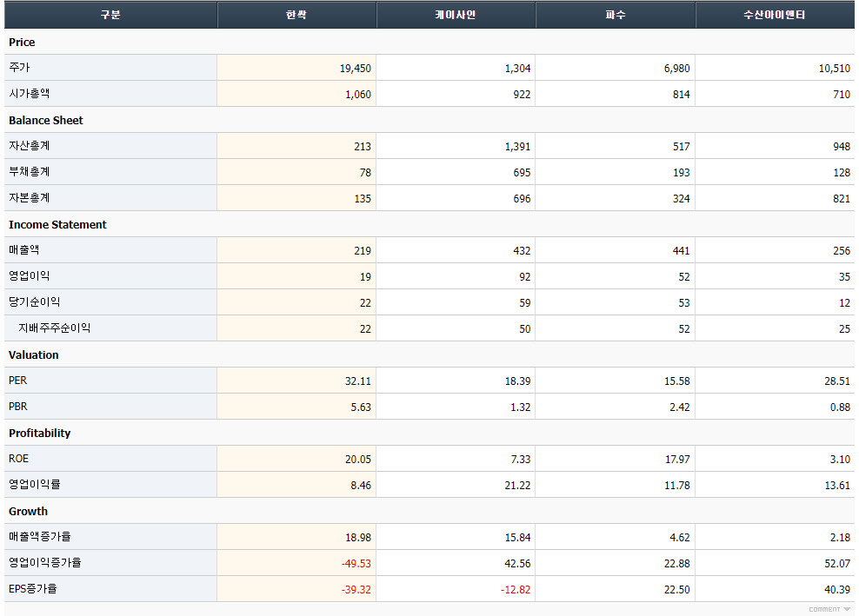The height and width of the screenshot is (616, 859).
Task: Click the 부채총계 row label
Action: point(29,172)
